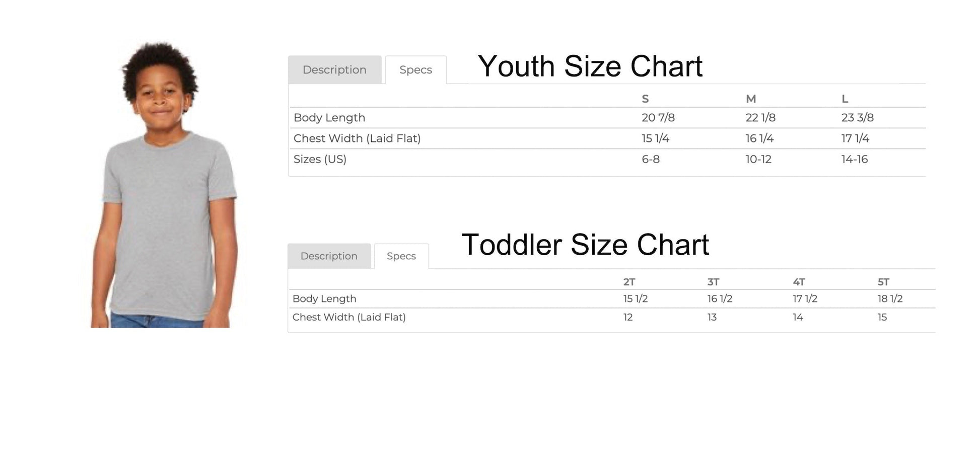The width and height of the screenshot is (980, 459).
Task: Click the 4T column header
Action: click(x=799, y=282)
